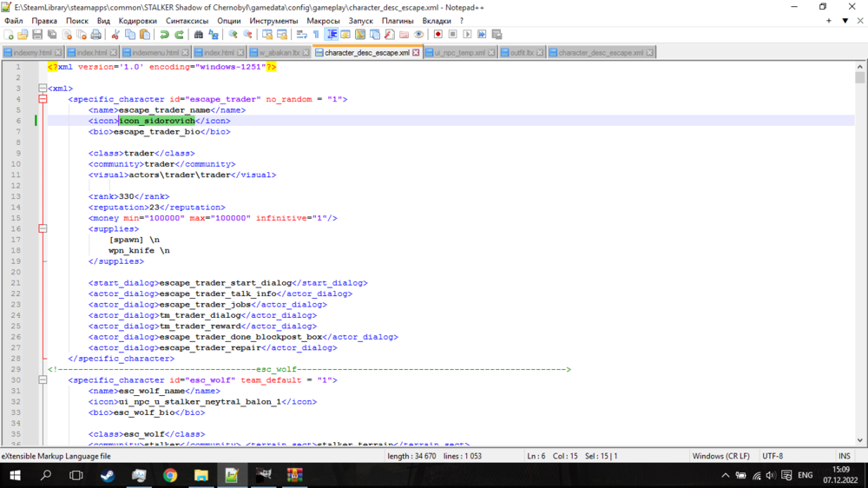Collapse the esc_wolf specific_character fold on line 30
The image size is (868, 488).
pyautogui.click(x=42, y=380)
